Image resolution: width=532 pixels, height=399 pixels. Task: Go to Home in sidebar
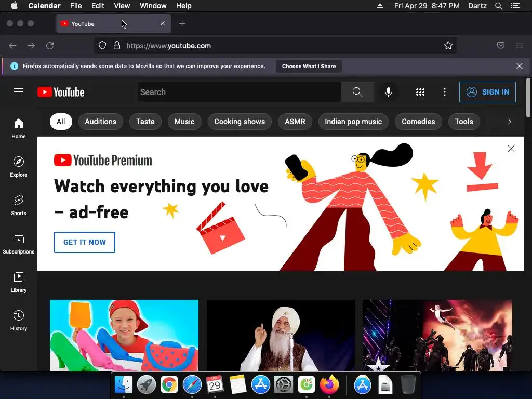19,129
